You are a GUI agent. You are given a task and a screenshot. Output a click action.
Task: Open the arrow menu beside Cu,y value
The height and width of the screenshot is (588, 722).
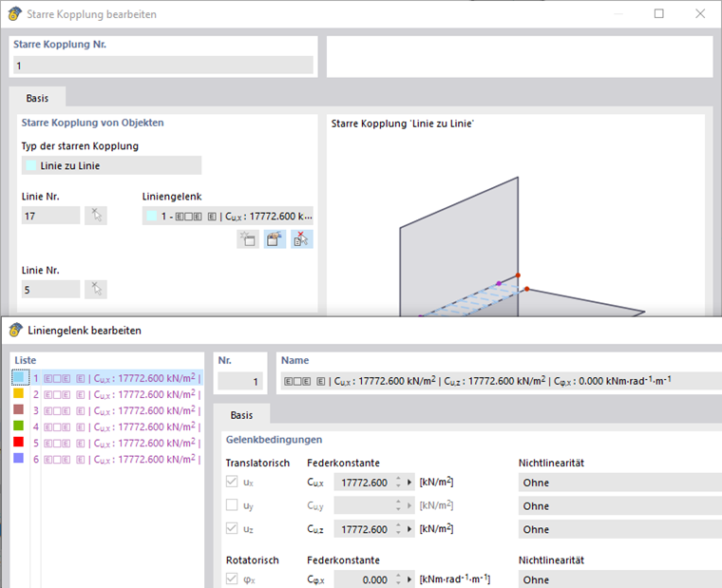pyautogui.click(x=409, y=506)
